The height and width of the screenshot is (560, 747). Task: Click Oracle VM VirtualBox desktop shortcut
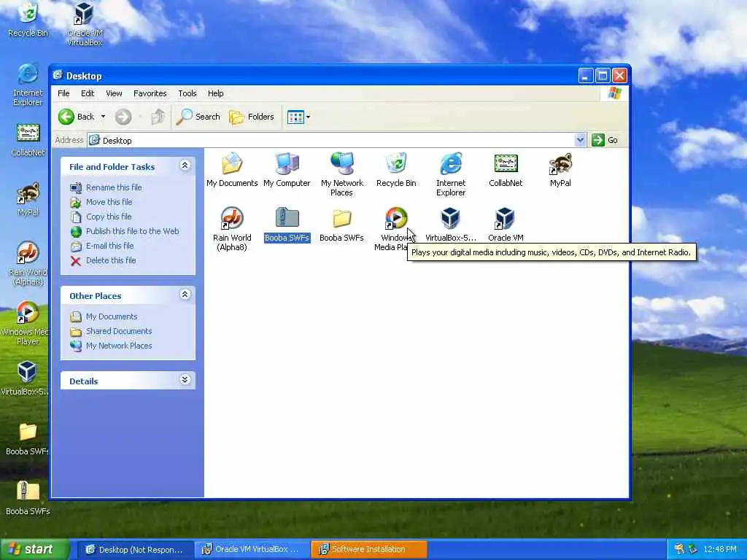[x=85, y=24]
